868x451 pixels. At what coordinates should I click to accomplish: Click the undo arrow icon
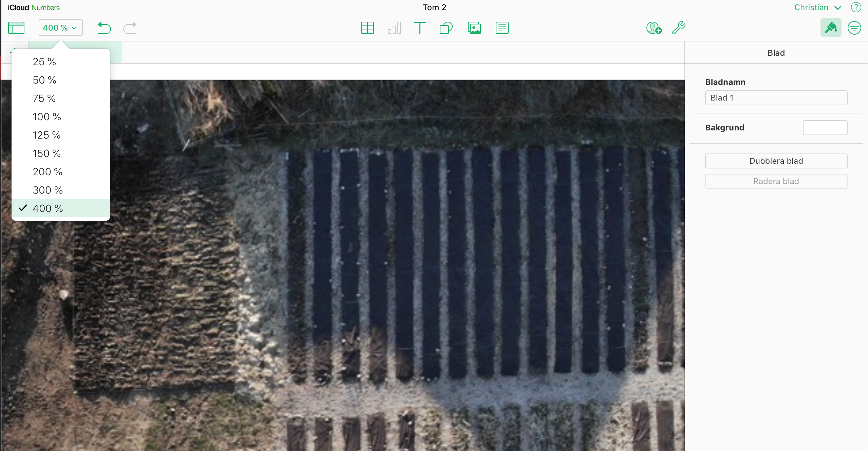click(104, 28)
